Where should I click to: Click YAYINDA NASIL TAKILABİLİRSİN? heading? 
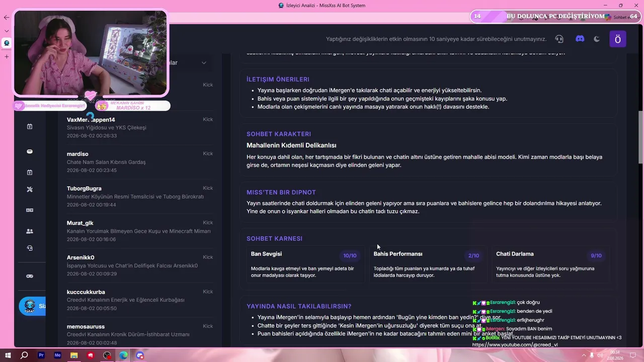(299, 306)
